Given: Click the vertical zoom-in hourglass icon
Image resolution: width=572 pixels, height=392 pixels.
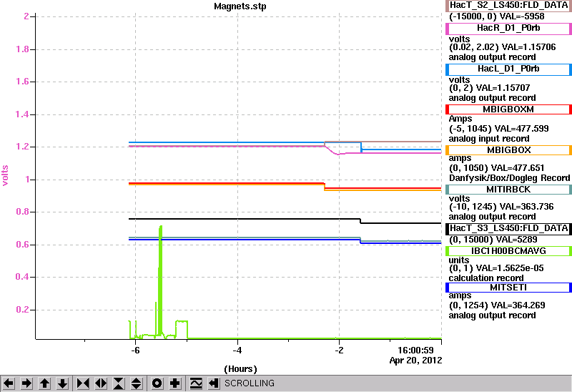Looking at the screenshot, I should click(119, 383).
